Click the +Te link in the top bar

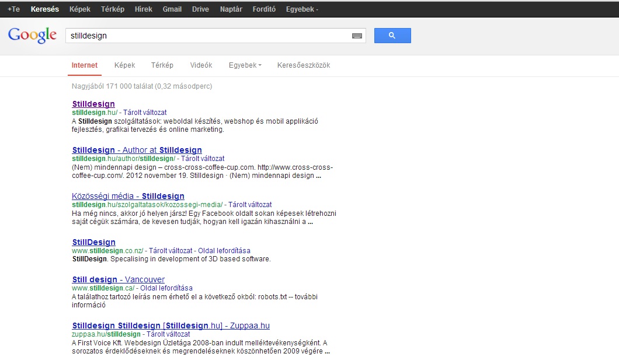13,9
